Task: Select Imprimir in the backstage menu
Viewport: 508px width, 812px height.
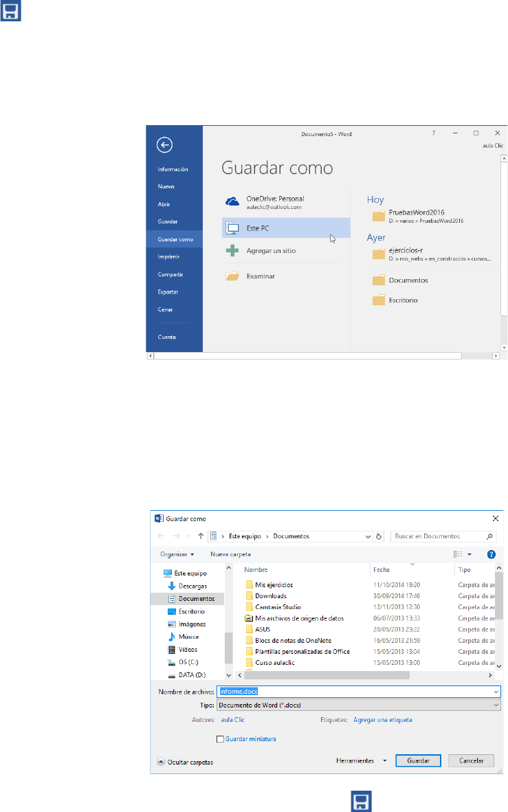Action: coord(170,256)
